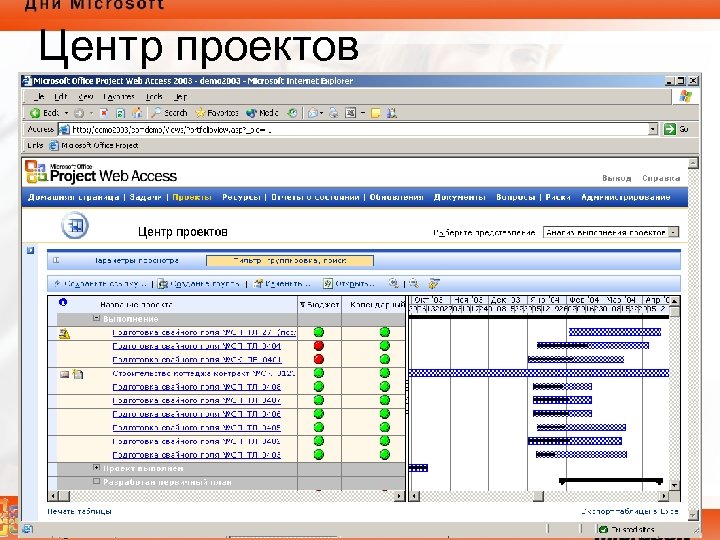Screen dimensions: 720x540
Task: Open project link ending with ТП_0405
Action: click(197, 428)
